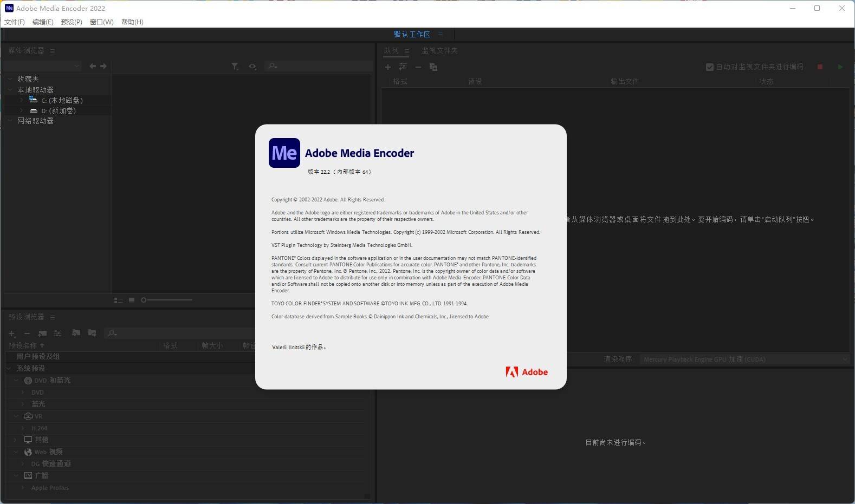Image resolution: width=855 pixels, height=504 pixels.
Task: Go forward in media browser
Action: pos(103,66)
